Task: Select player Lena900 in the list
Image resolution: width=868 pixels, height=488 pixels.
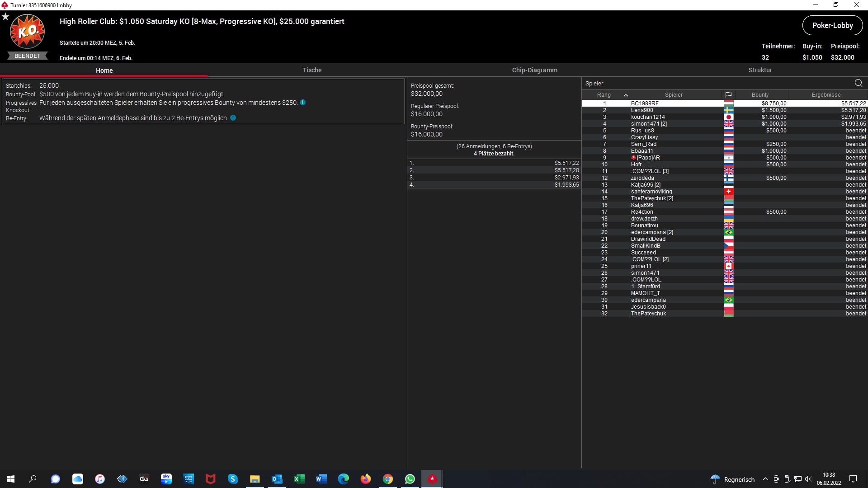Action: (642, 110)
